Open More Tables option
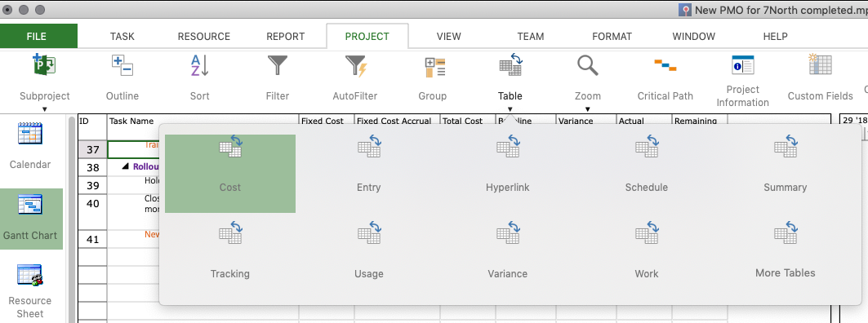868x323 pixels. (x=785, y=253)
